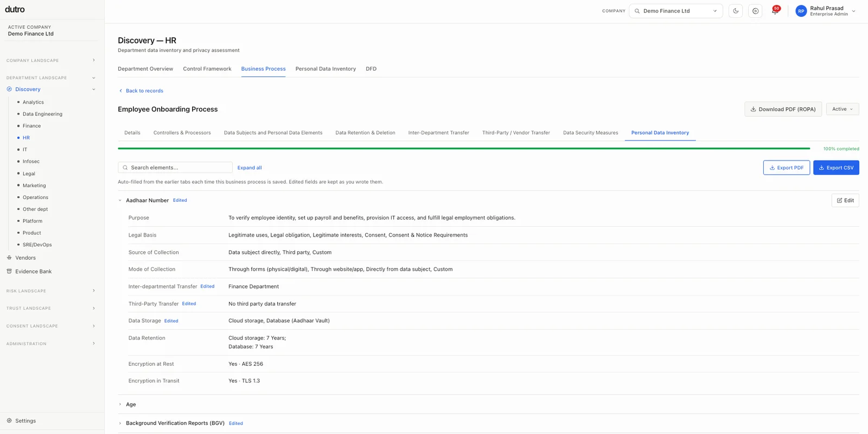The width and height of the screenshot is (868, 434).
Task: Click the Settings gear icon
Action: tap(9, 420)
